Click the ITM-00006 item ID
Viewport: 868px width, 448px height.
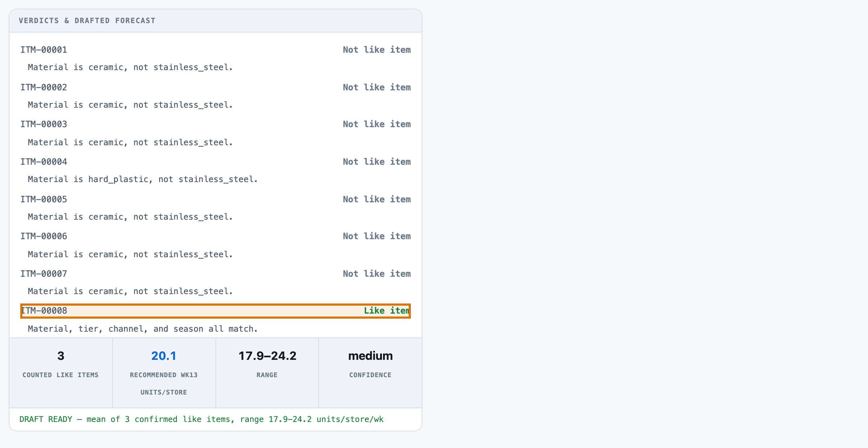click(x=44, y=236)
